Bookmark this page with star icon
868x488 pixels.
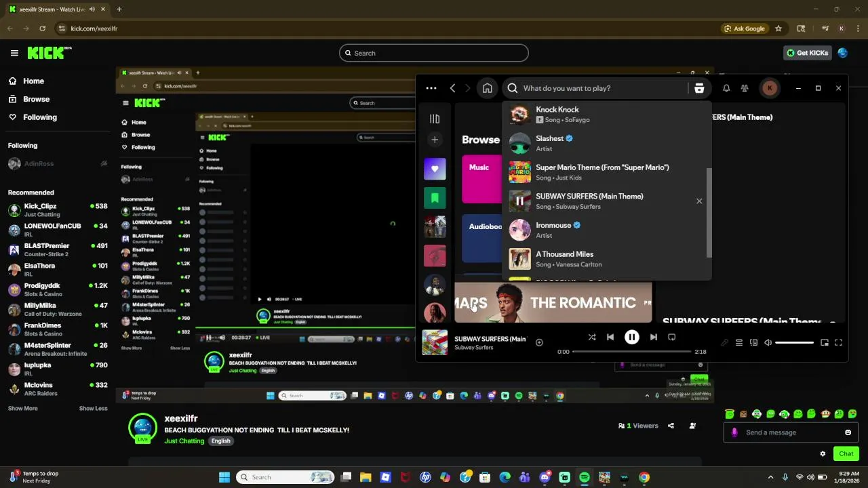click(778, 28)
